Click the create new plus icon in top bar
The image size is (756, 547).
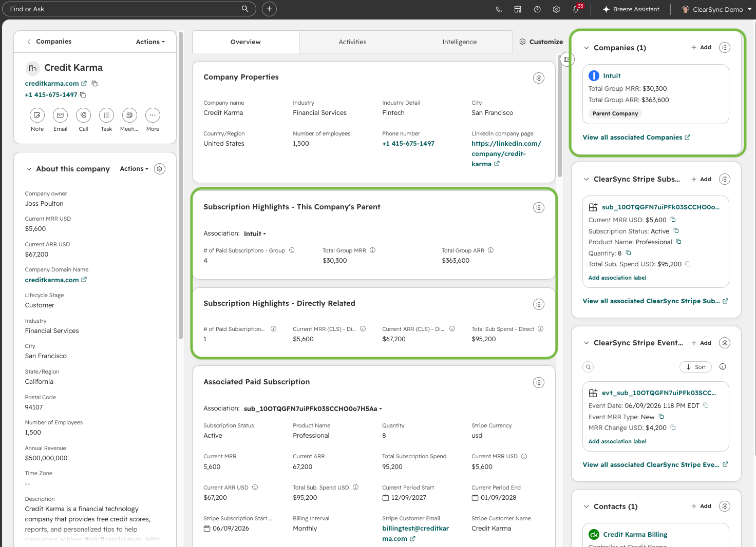pyautogui.click(x=269, y=9)
